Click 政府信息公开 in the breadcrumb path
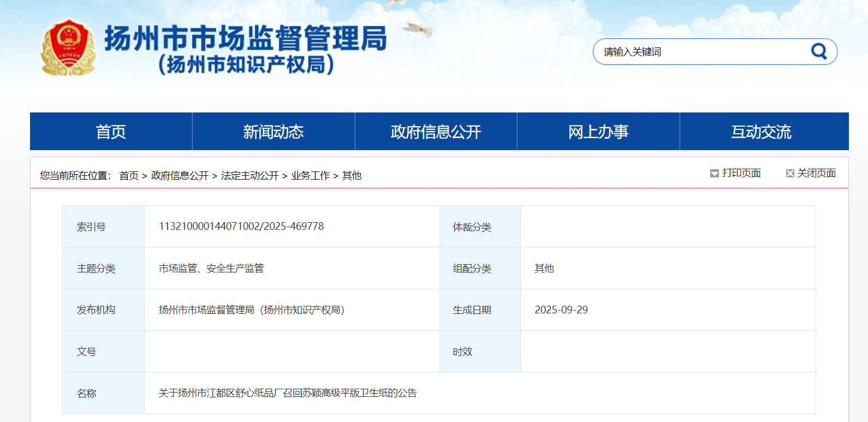 (x=180, y=176)
